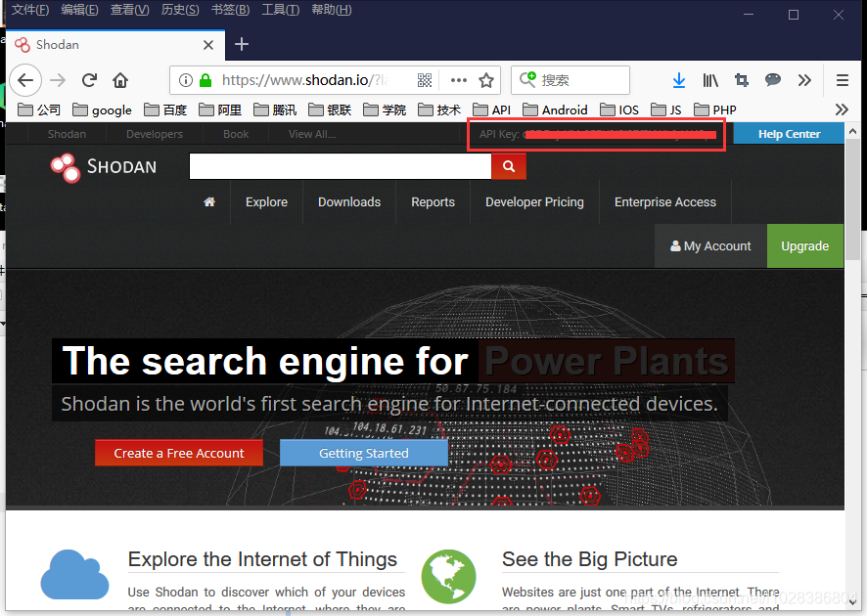Open the PHP bookmark folder
The height and width of the screenshot is (616, 867).
point(715,110)
